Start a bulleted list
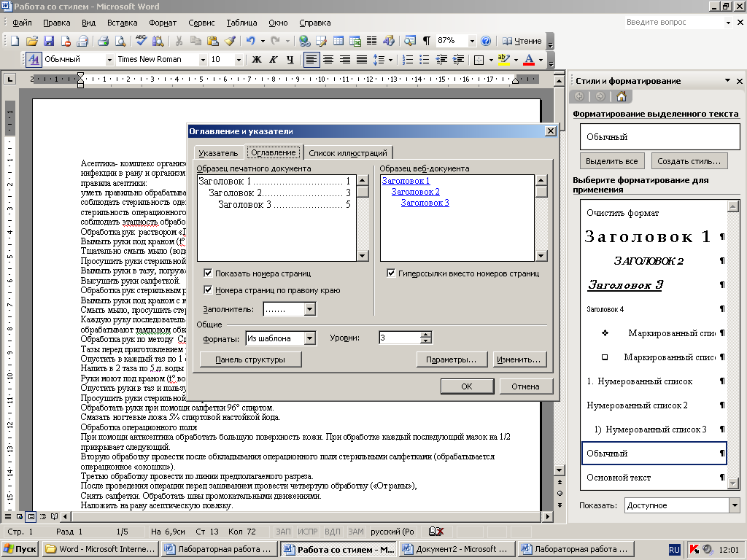 (424, 60)
